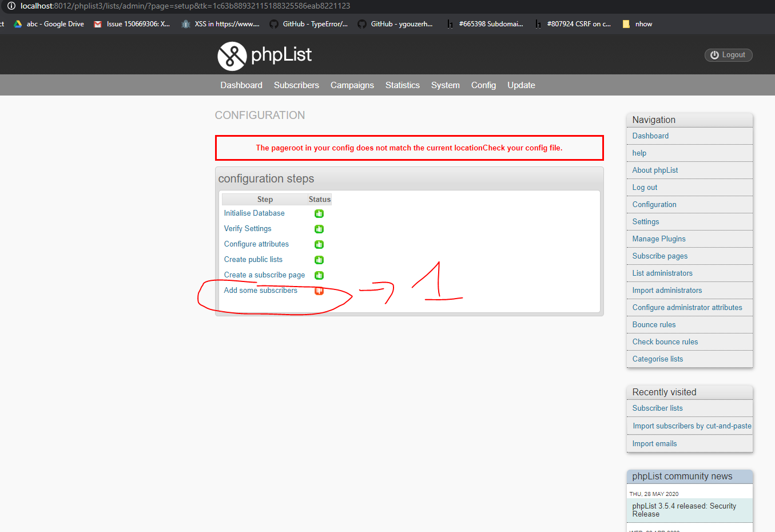Click the green status icon for Verify Settings
775x532 pixels.
click(319, 229)
